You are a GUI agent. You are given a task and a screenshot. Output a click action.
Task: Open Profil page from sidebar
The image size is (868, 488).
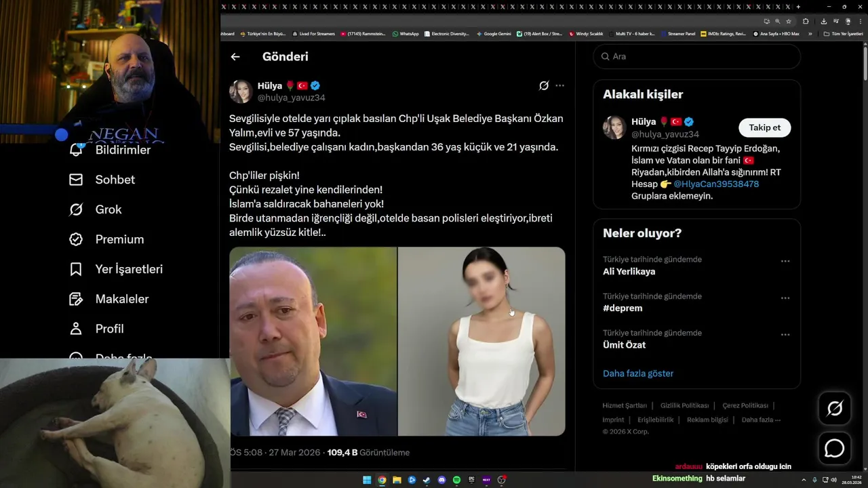pyautogui.click(x=96, y=329)
